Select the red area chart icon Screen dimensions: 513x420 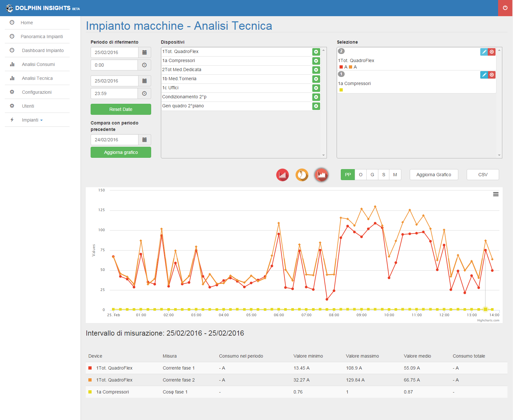pyautogui.click(x=321, y=175)
